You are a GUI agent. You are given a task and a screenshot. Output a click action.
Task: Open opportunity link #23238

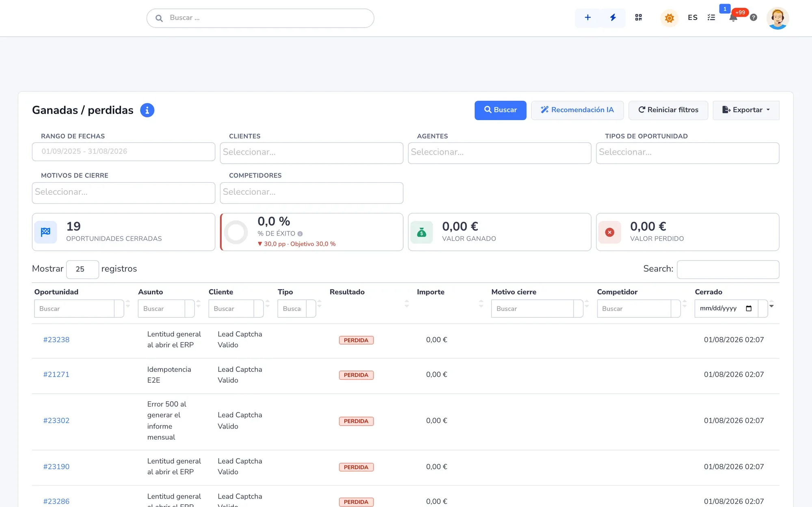click(56, 340)
